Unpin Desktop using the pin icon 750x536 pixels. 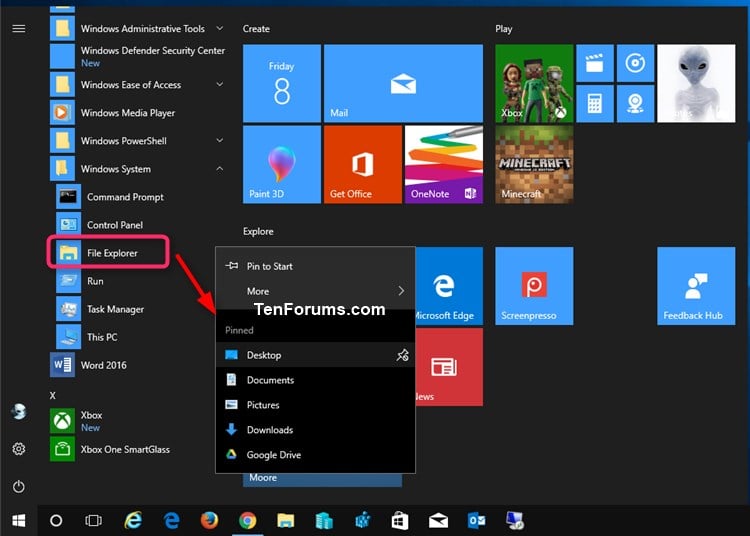pyautogui.click(x=402, y=355)
